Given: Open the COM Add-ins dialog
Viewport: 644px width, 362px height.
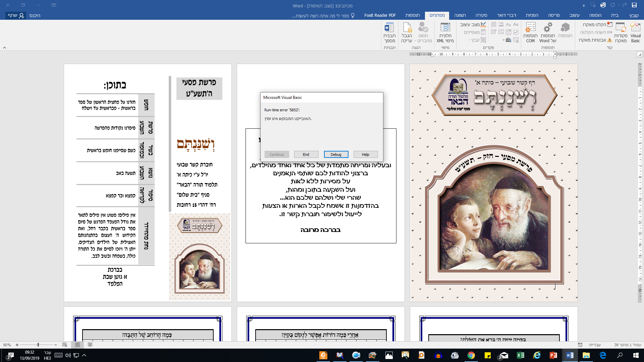Looking at the screenshot, I should (x=530, y=32).
